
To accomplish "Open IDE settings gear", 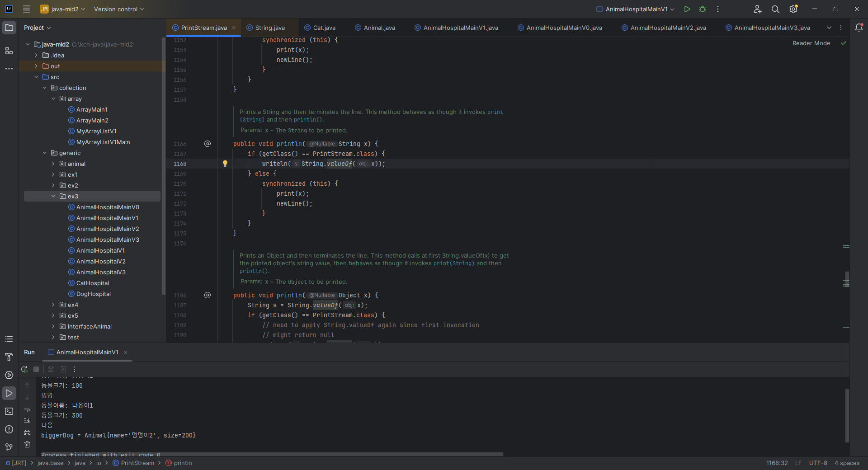I will [793, 9].
